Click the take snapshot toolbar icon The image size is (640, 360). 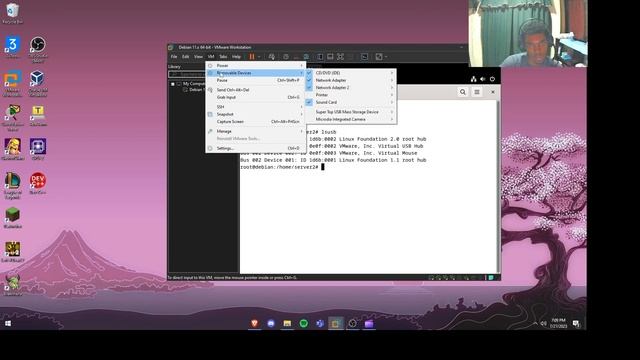coord(286,57)
